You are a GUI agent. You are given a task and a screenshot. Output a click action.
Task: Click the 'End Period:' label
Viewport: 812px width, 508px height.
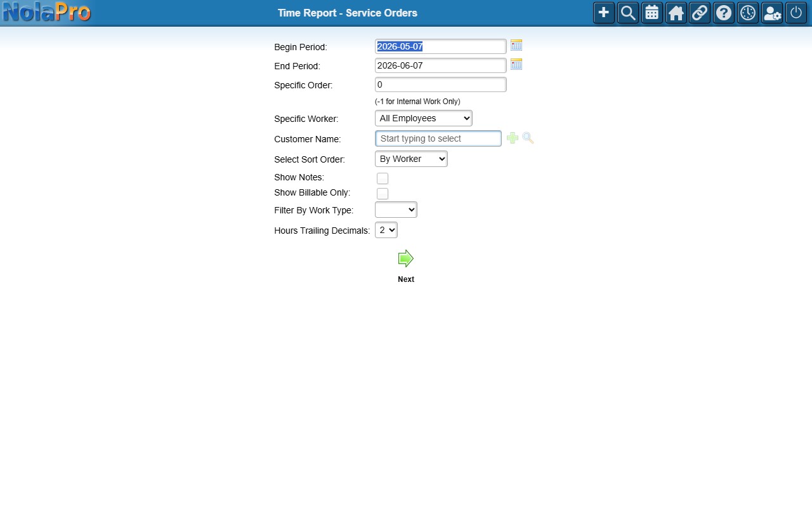[298, 66]
